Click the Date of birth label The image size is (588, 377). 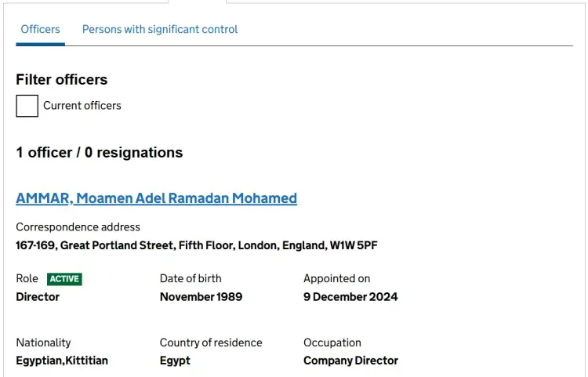pyautogui.click(x=191, y=278)
